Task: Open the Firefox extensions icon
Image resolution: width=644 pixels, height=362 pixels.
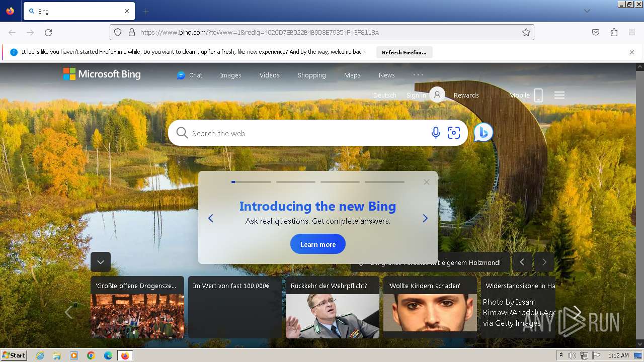Action: [x=614, y=32]
